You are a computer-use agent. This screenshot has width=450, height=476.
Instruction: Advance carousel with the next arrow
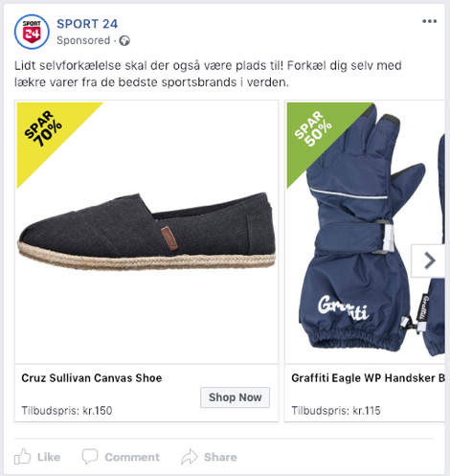428,261
